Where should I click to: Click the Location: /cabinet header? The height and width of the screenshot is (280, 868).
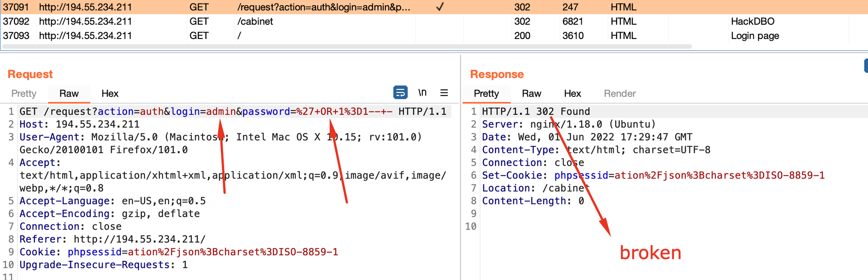536,188
